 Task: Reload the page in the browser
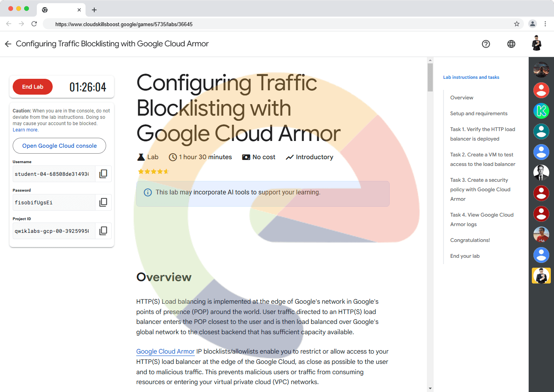click(34, 24)
